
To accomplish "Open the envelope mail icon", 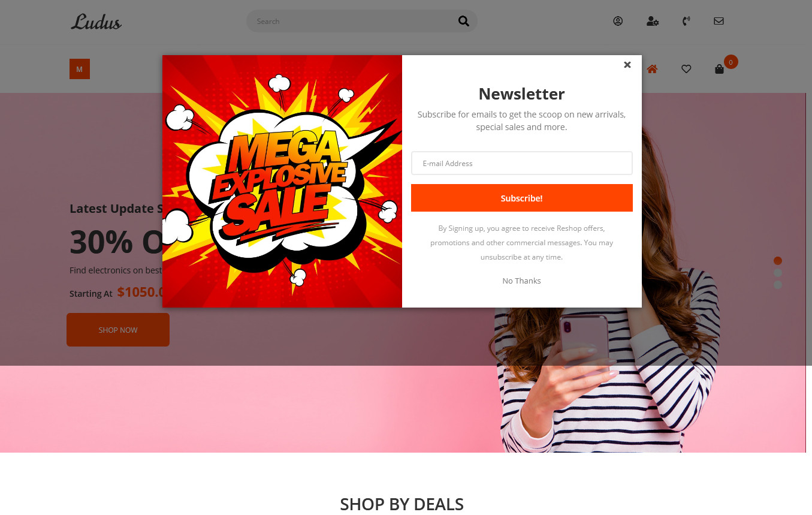I will pos(719,21).
